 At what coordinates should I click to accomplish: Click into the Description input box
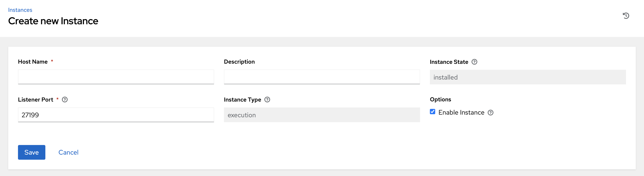coord(322,77)
